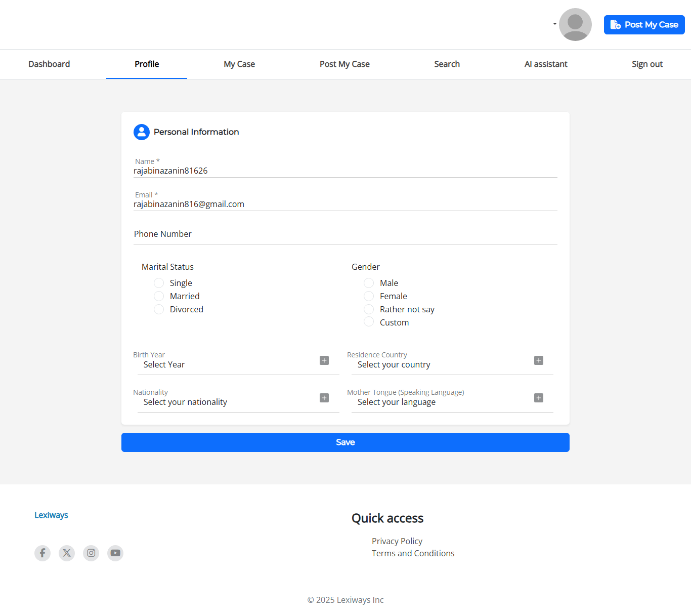
Task: Open the Instagram social icon
Action: coord(91,553)
